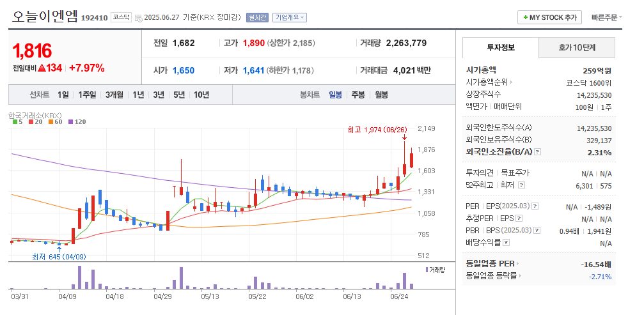The width and height of the screenshot is (644, 315).
Task: Click the red up-triangle by 전일대비 134
Action: pyautogui.click(x=41, y=68)
